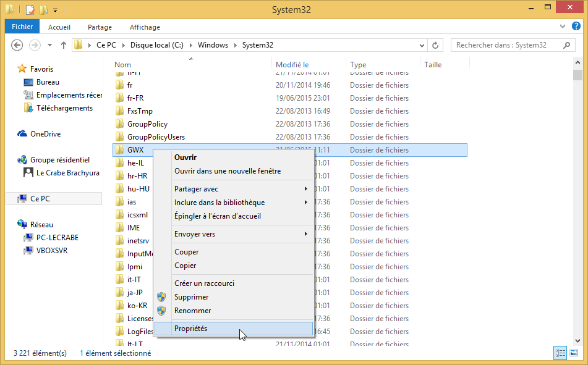Switch to the Partage ribbon tab
This screenshot has height=365, width=588.
(x=100, y=27)
